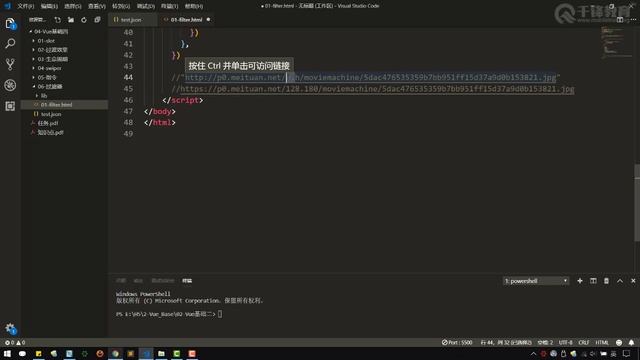Open the Manage gear menu
Screen dimensions: 640x360
10,328
